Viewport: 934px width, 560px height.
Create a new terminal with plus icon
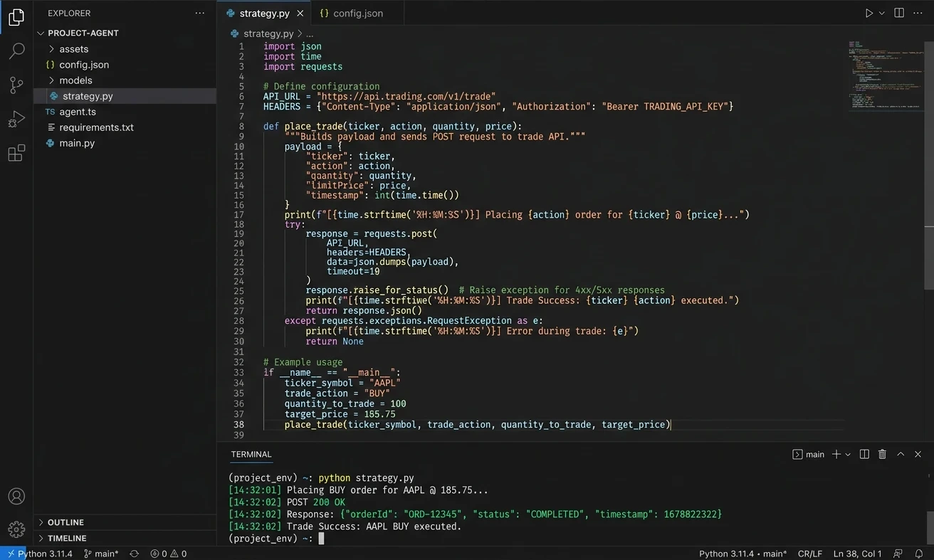pos(836,454)
